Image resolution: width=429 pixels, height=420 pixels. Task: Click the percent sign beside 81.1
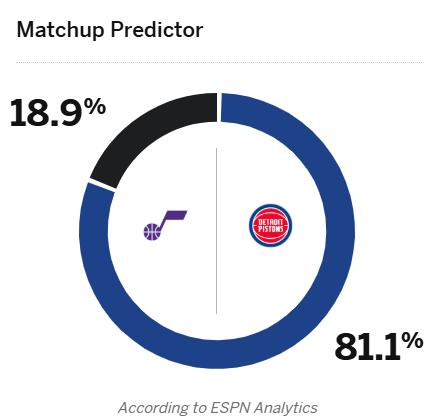tap(412, 342)
